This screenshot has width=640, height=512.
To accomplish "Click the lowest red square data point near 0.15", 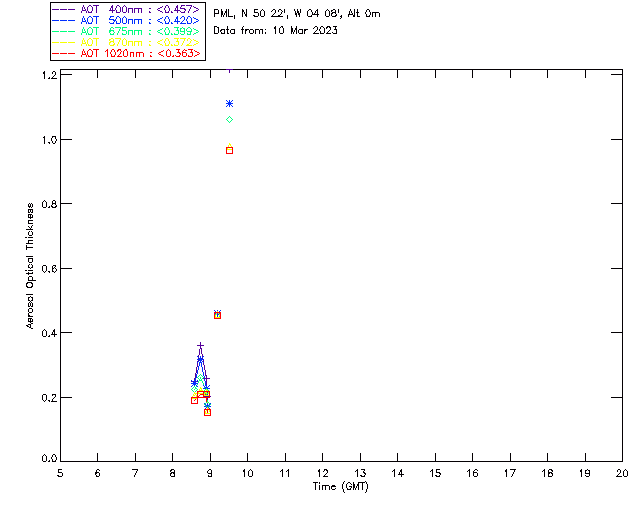I will coord(207,412).
